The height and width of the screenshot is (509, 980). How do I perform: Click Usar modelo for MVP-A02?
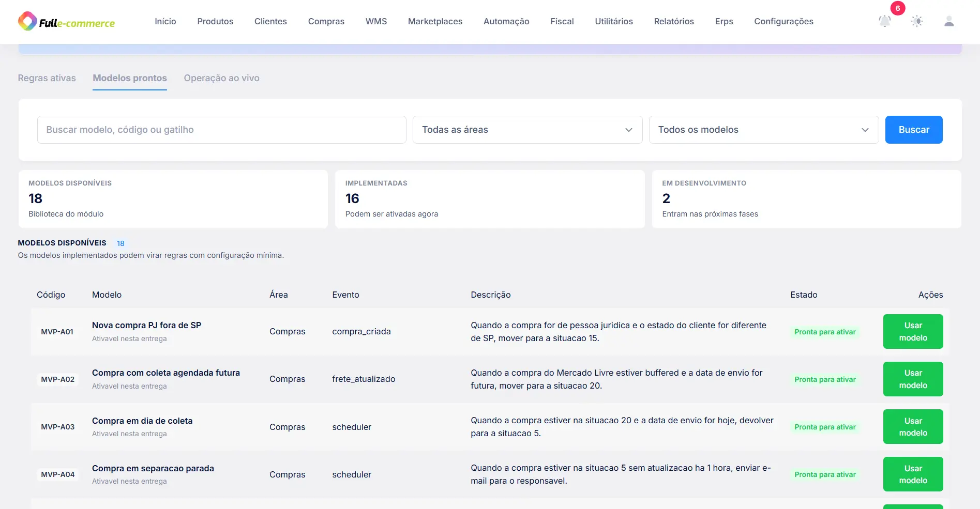(913, 379)
